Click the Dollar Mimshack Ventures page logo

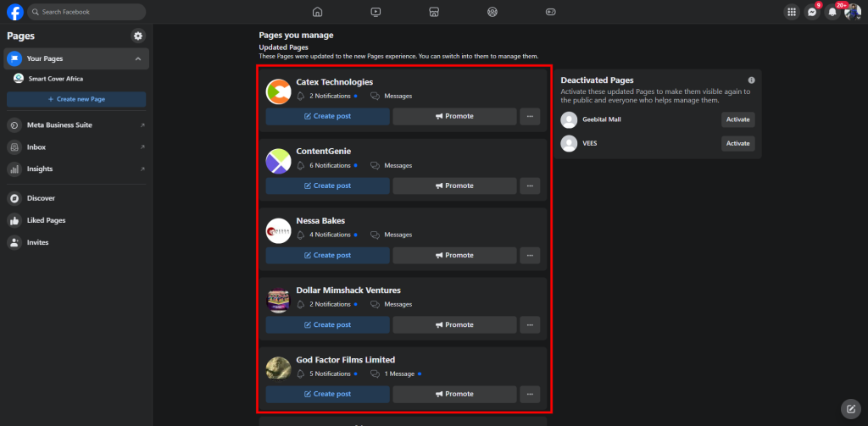click(278, 301)
